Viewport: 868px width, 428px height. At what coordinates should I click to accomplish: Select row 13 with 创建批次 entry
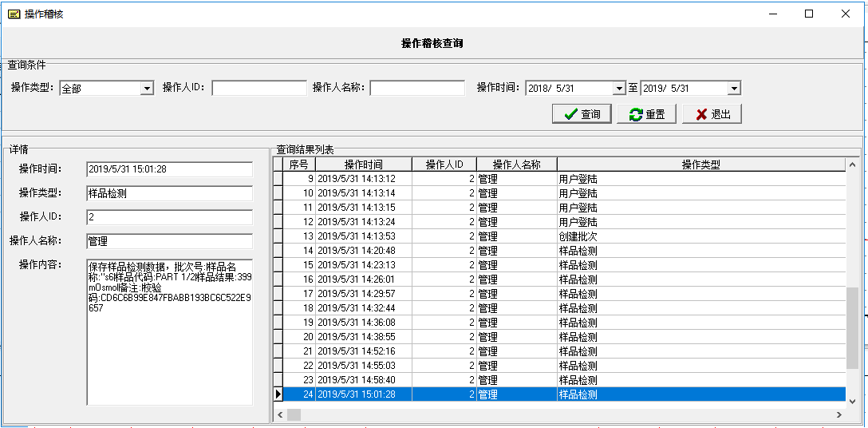coord(558,236)
